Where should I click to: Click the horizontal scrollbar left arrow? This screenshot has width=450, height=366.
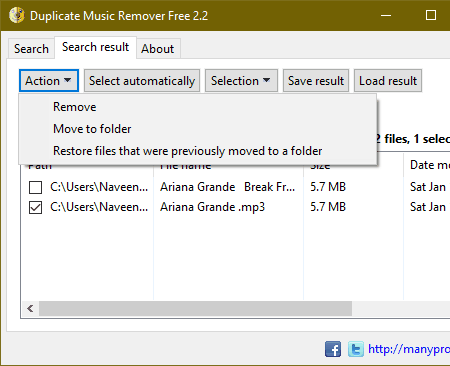[30, 309]
